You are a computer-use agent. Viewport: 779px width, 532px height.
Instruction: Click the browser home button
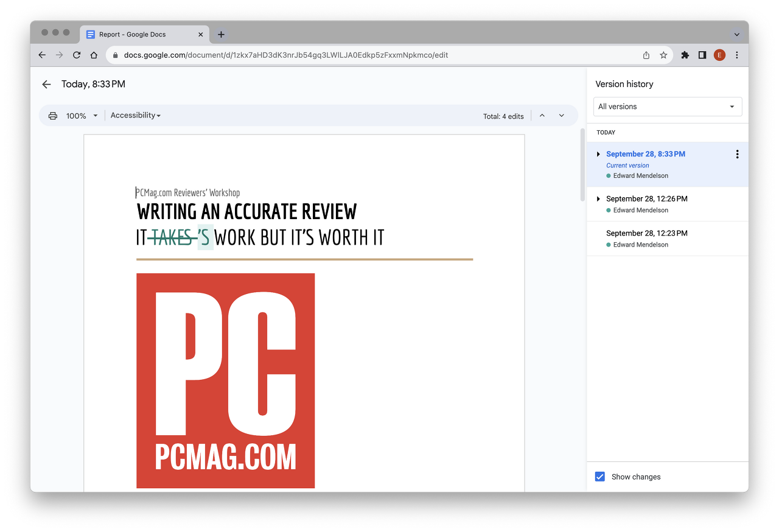[x=94, y=55]
